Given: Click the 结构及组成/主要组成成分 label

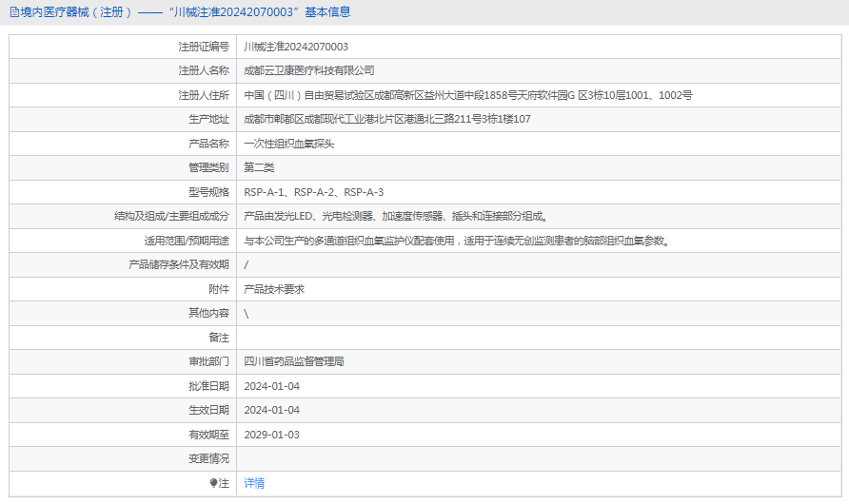Looking at the screenshot, I should click(x=171, y=216).
